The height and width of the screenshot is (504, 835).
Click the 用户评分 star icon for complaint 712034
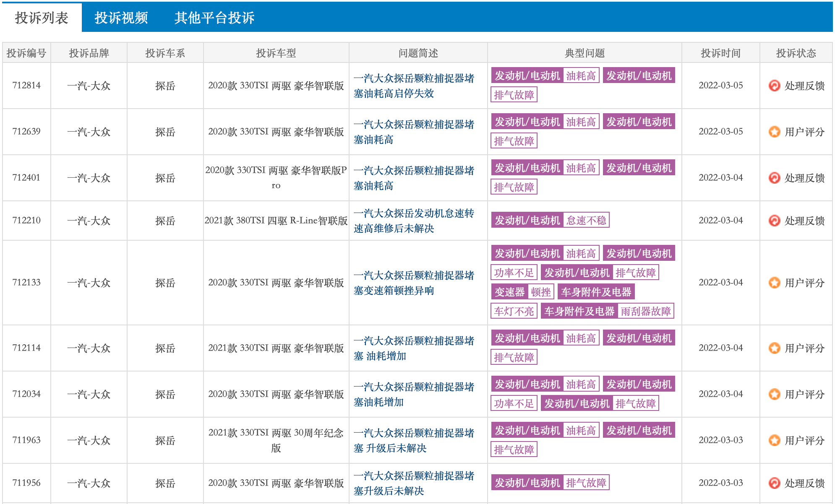point(774,394)
